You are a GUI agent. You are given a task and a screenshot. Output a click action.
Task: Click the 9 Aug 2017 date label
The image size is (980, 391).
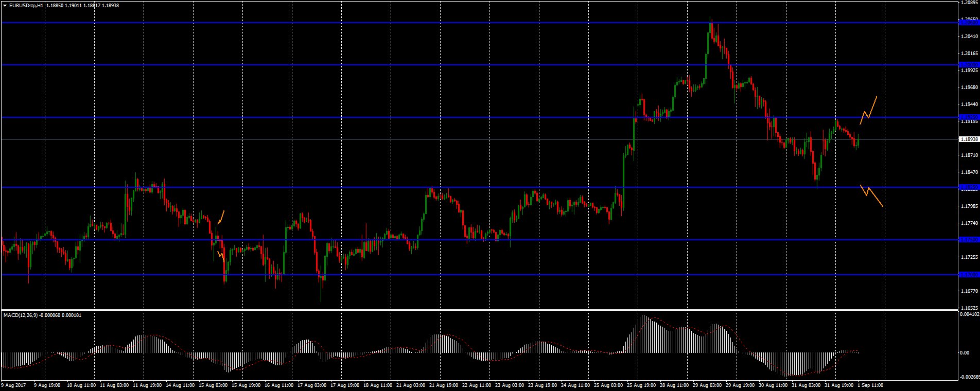pyautogui.click(x=14, y=385)
